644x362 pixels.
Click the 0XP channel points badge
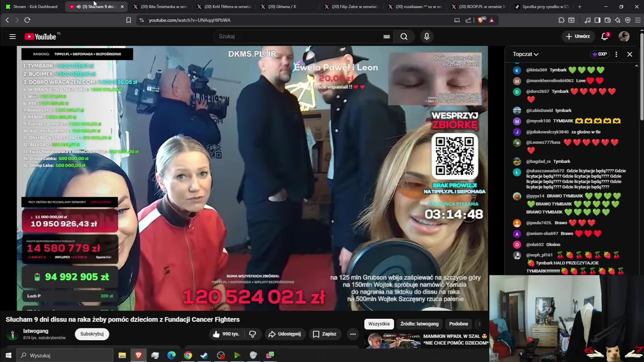click(600, 54)
